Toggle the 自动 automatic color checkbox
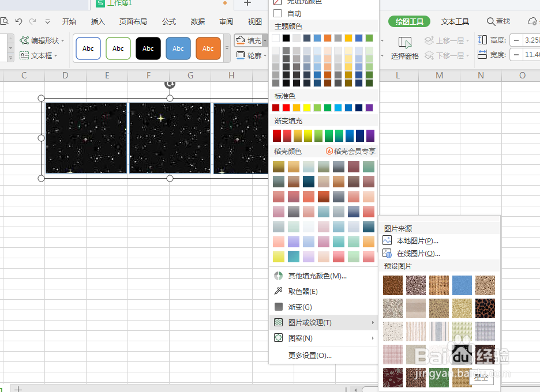Screen dimensions: 540x392 pyautogui.click(x=277, y=13)
